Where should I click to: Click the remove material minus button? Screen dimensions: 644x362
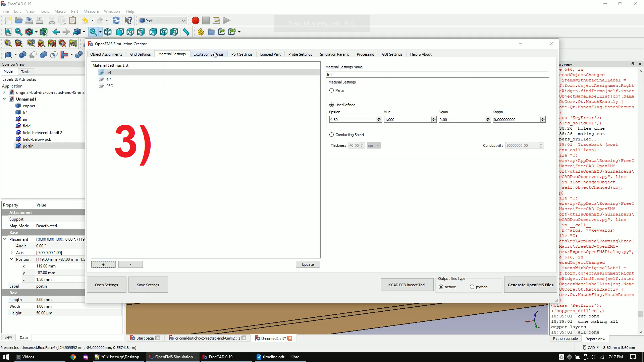(x=130, y=264)
